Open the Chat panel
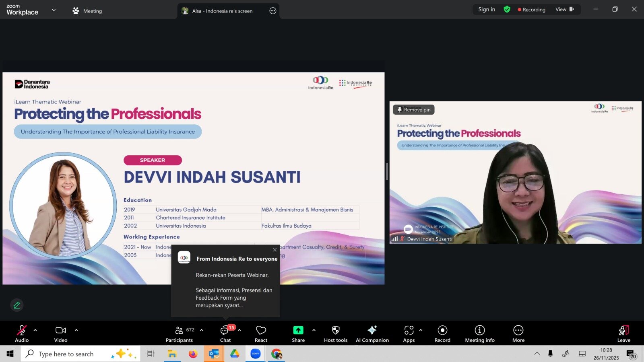 click(225, 334)
